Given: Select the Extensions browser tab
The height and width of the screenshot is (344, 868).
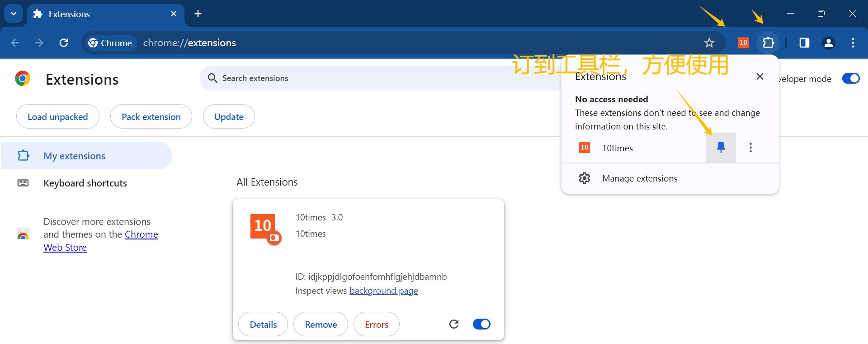Looking at the screenshot, I should coord(105,14).
